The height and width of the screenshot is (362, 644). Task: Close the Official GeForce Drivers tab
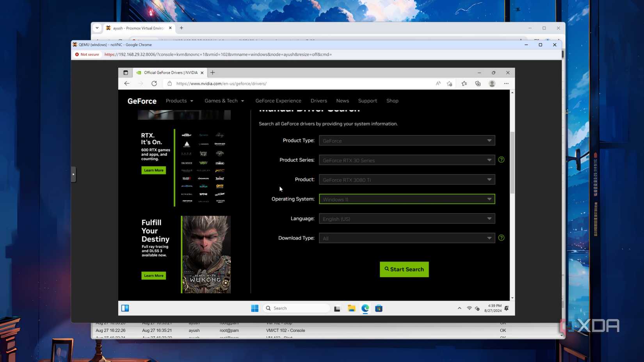[x=202, y=73]
